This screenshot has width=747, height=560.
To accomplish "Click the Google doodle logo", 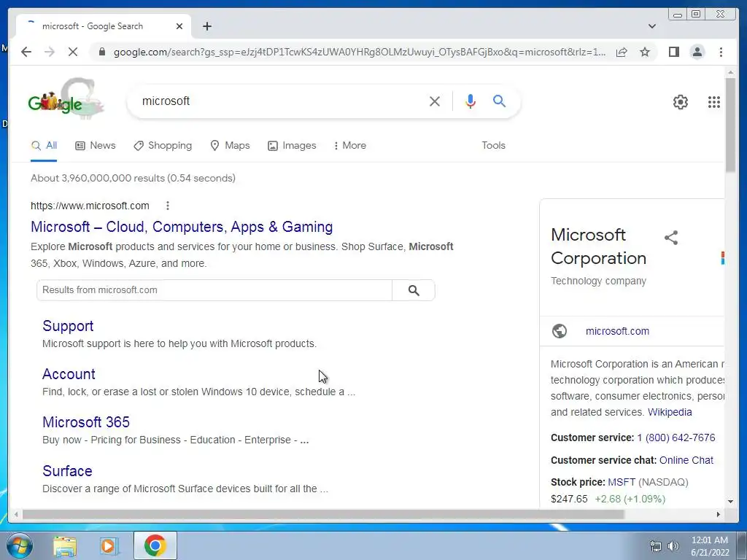I will click(65, 99).
